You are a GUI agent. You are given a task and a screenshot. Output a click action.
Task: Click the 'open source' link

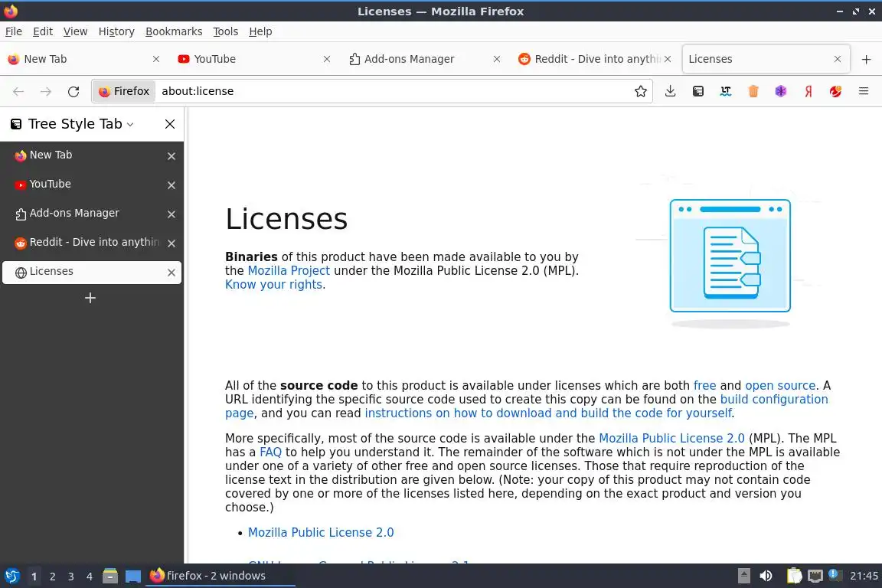tap(780, 385)
